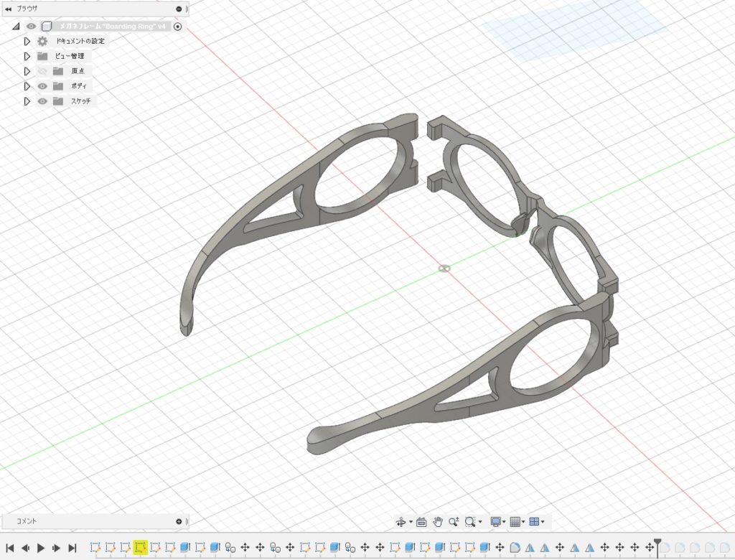Collapse the root component tree triangle
Screen dimensions: 735x560
click(x=16, y=27)
